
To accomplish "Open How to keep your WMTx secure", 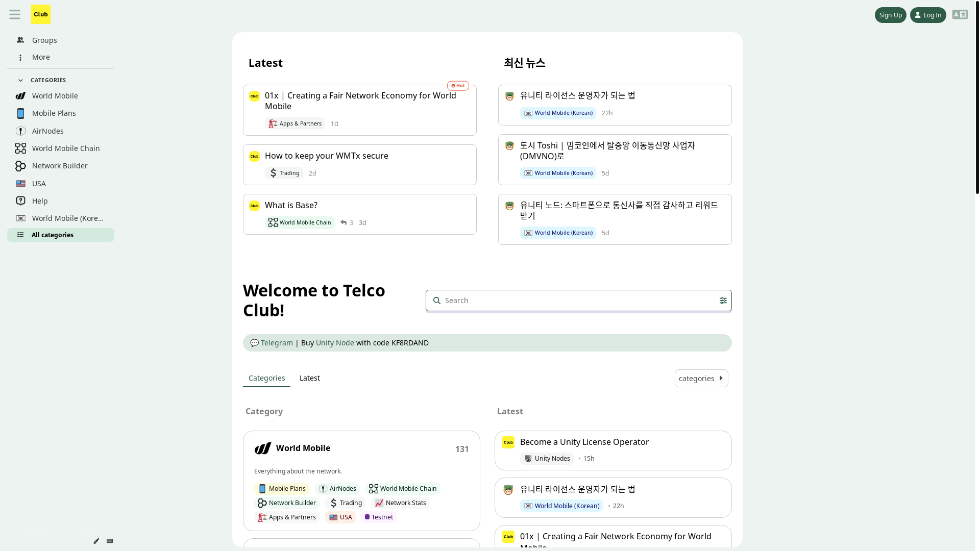I will (x=327, y=156).
